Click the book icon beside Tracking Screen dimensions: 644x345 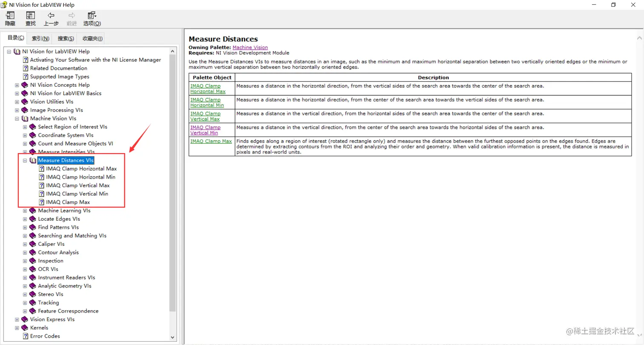pyautogui.click(x=33, y=303)
